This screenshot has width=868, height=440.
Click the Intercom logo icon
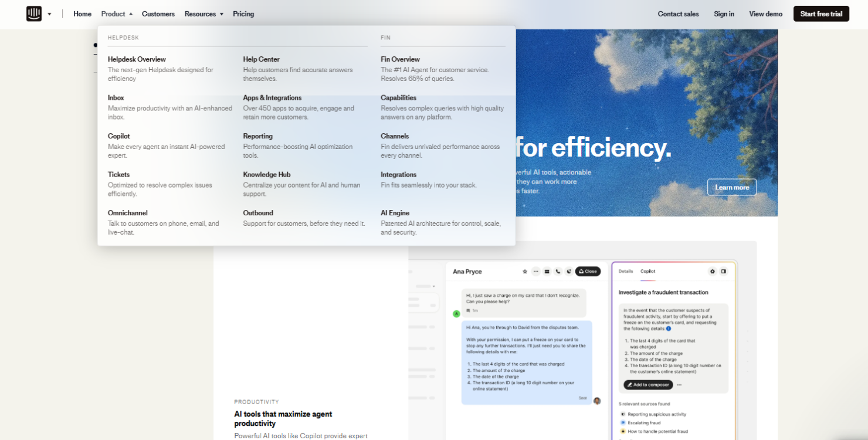click(x=34, y=13)
